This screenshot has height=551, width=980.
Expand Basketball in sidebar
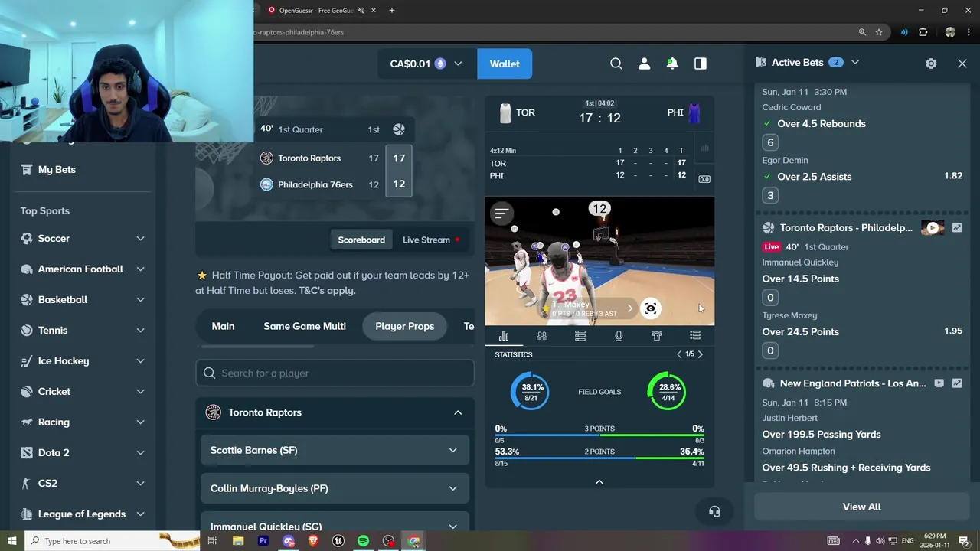tap(140, 300)
